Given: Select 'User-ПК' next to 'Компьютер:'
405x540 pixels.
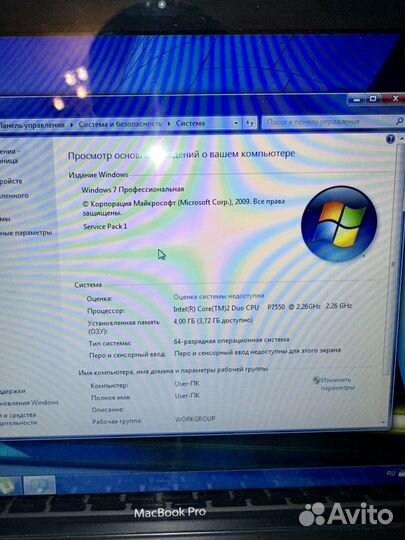Looking at the screenshot, I should tap(187, 384).
